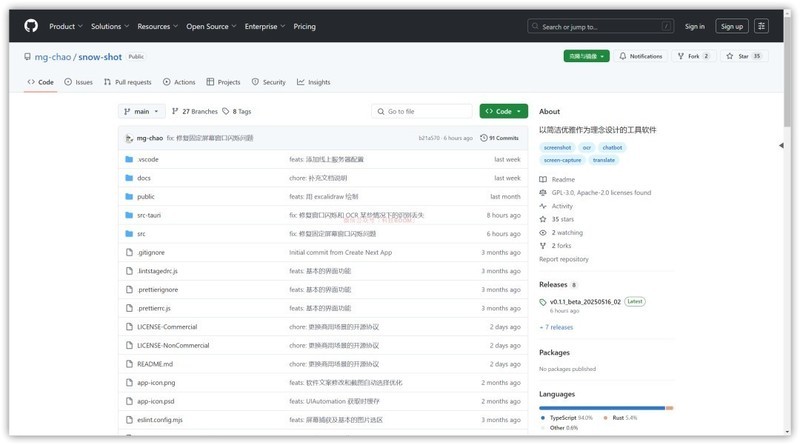Open the Insights tab
Image resolution: width=800 pixels, height=445 pixels.
314,82
